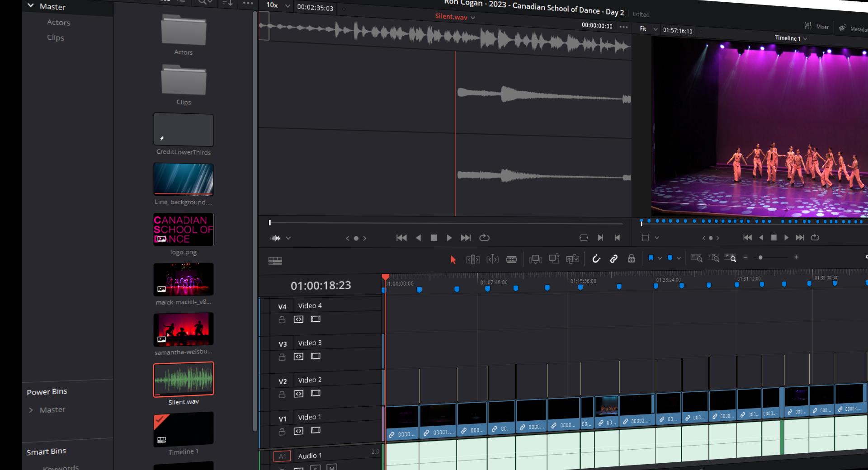Select the Selection Mode arrow tool

click(453, 260)
